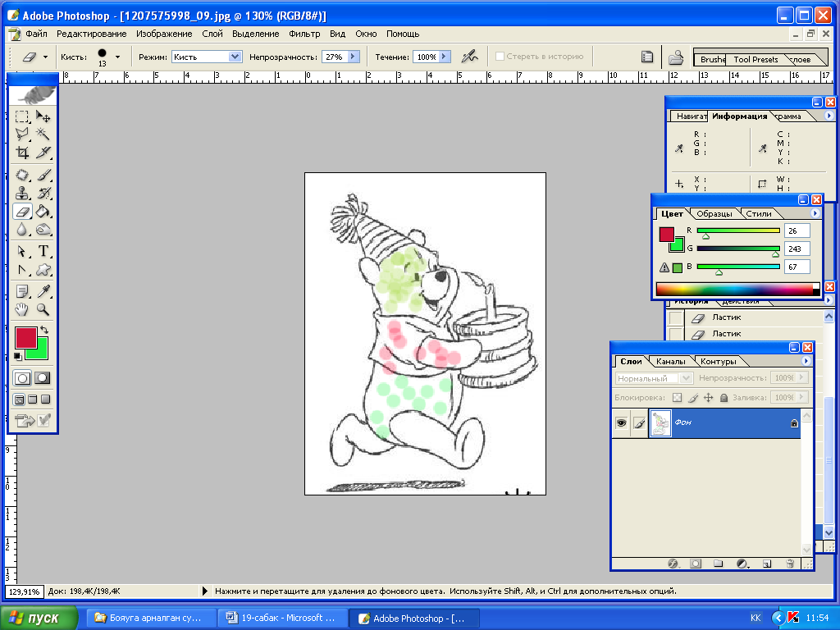Image resolution: width=840 pixels, height=630 pixels.
Task: Open the Непрозрачность opacity slider arrow
Action: tap(354, 57)
